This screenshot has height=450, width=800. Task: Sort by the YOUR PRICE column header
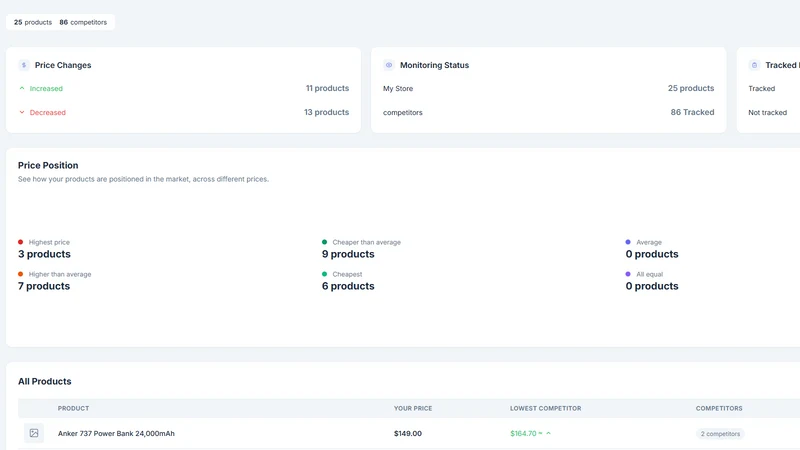[413, 408]
